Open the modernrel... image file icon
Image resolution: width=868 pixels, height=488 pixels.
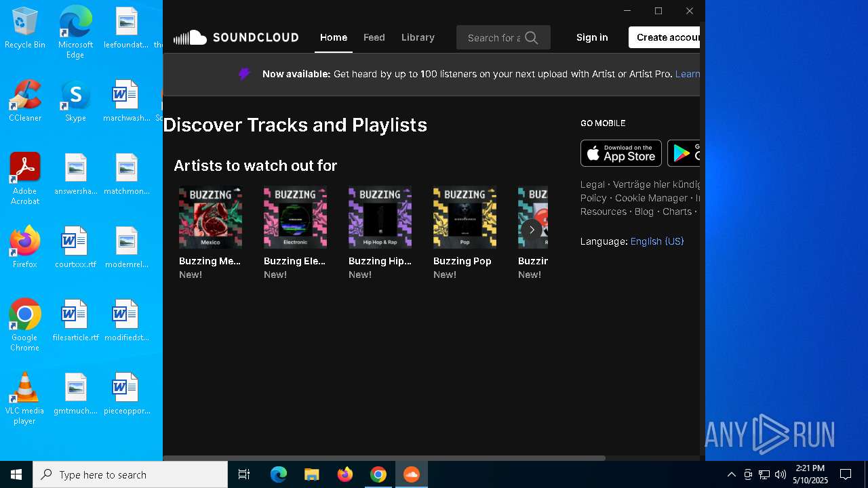[x=126, y=247]
